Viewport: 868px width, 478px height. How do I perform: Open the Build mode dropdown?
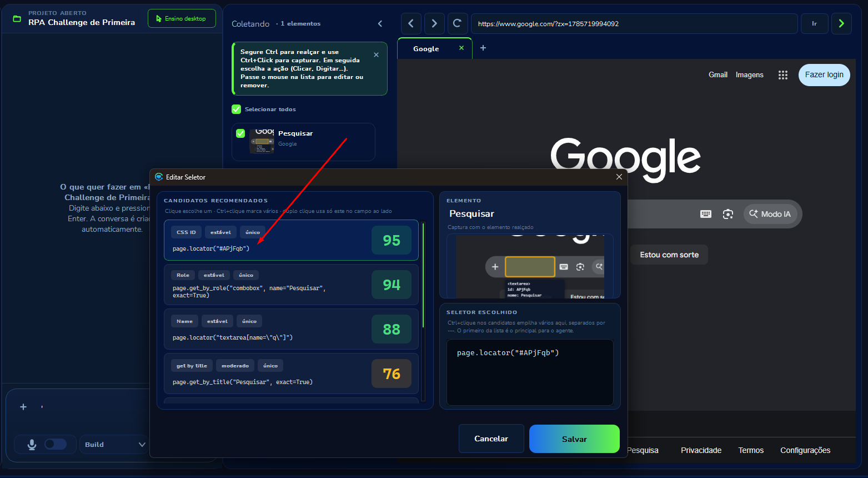115,444
